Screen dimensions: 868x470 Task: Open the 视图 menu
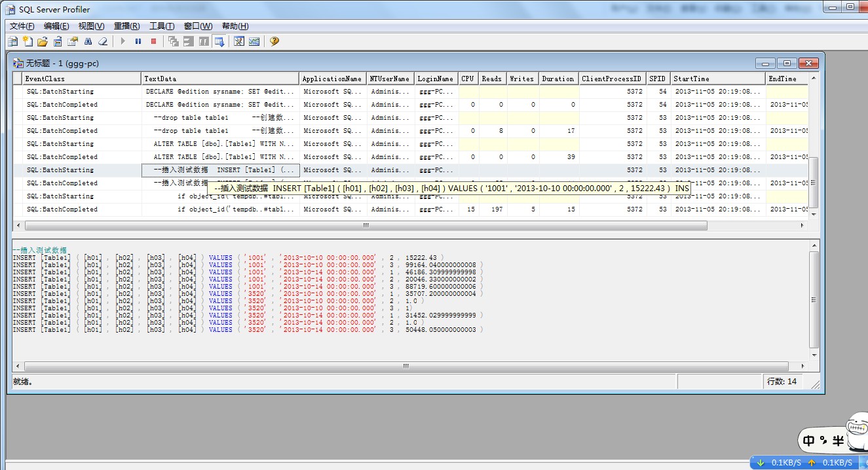pyautogui.click(x=90, y=26)
